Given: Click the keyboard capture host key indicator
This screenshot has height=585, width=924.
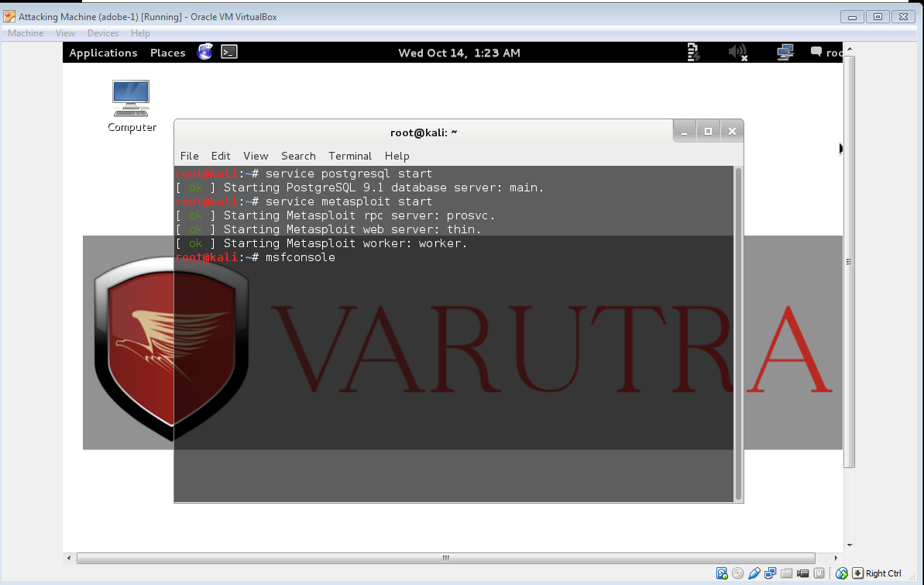Looking at the screenshot, I should (858, 573).
